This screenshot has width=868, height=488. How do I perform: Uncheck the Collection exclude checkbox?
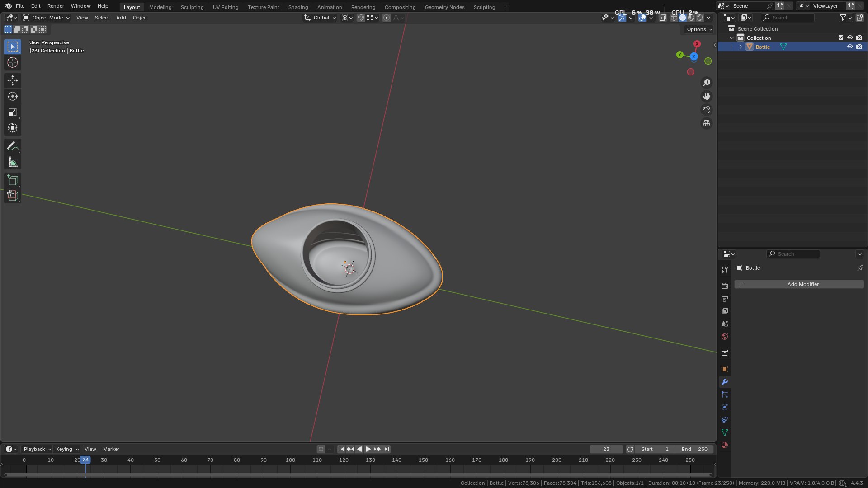(841, 38)
